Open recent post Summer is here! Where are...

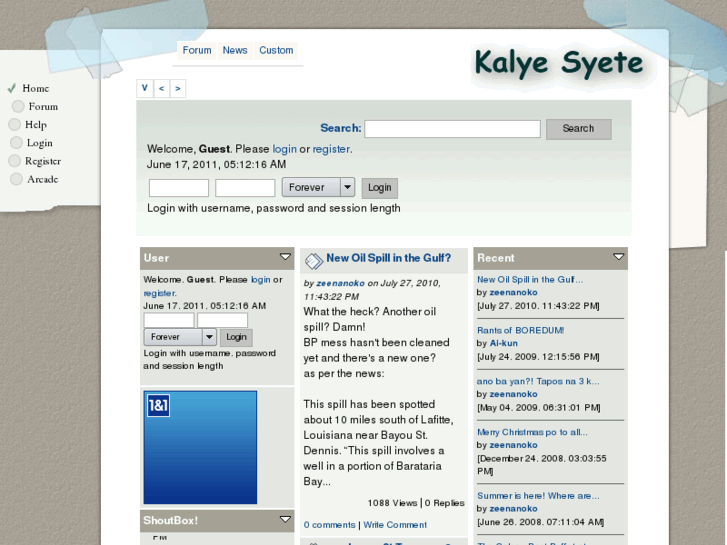pos(538,496)
